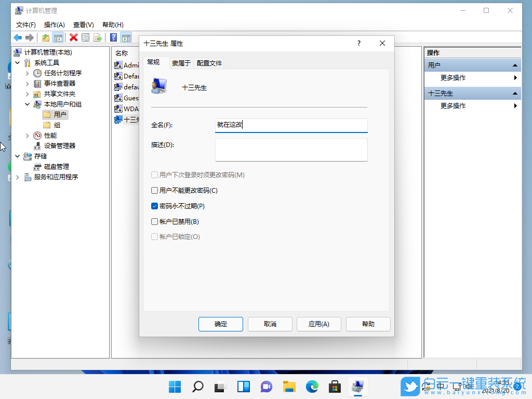Open Edge browser from the taskbar
532x399 pixels.
312,387
